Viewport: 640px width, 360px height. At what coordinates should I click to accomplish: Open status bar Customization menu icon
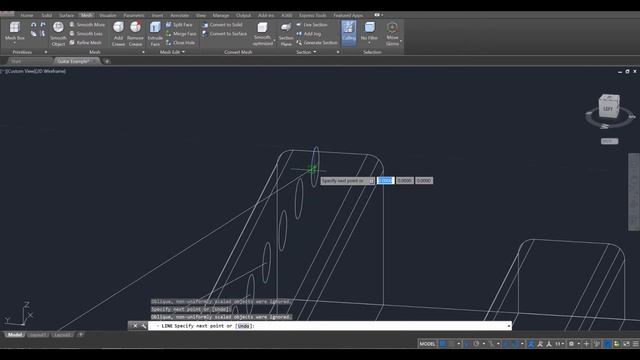636,344
